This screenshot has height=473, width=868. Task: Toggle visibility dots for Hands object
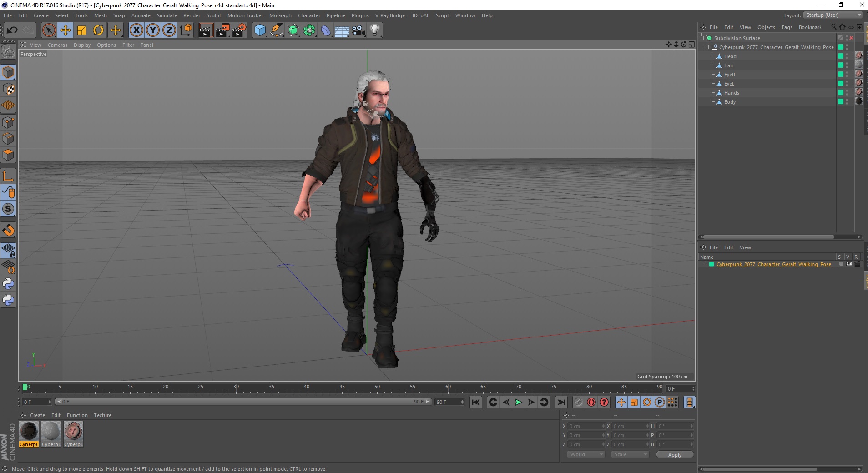847,93
